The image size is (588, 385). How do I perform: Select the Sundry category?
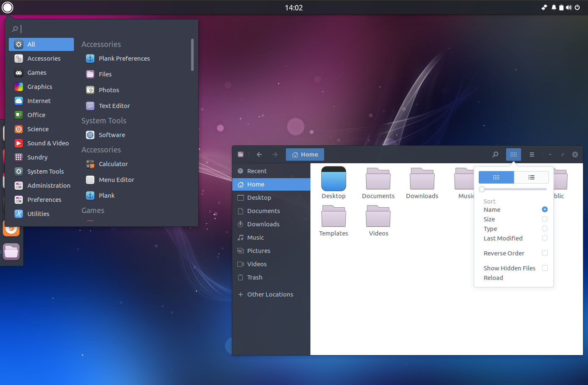(42, 157)
